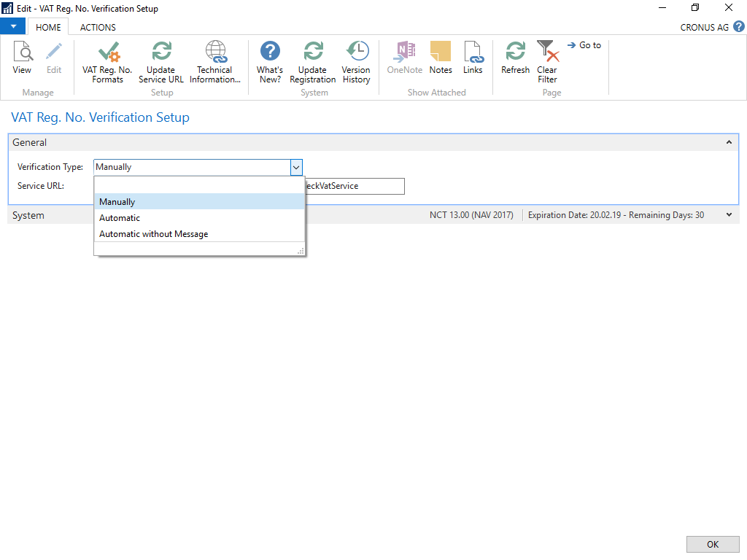Viewport: 747px width, 560px height.
Task: Click the VAT Reg. No. Verification Setup heading
Action: point(100,117)
